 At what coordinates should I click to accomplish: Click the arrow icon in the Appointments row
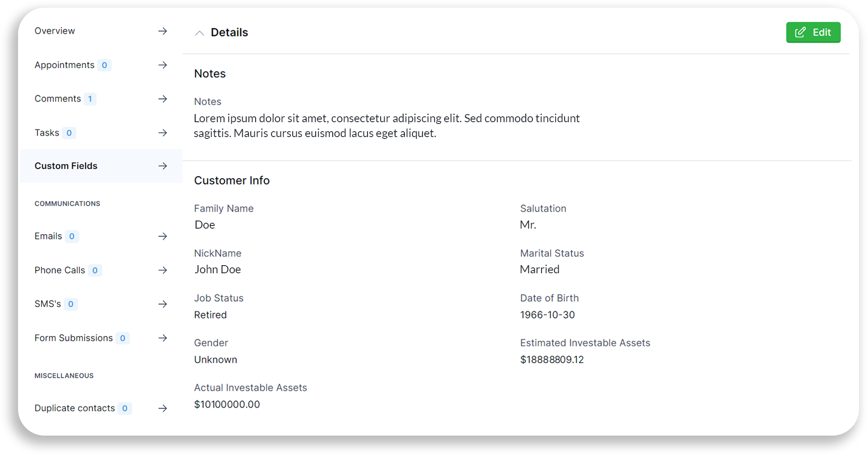click(163, 65)
